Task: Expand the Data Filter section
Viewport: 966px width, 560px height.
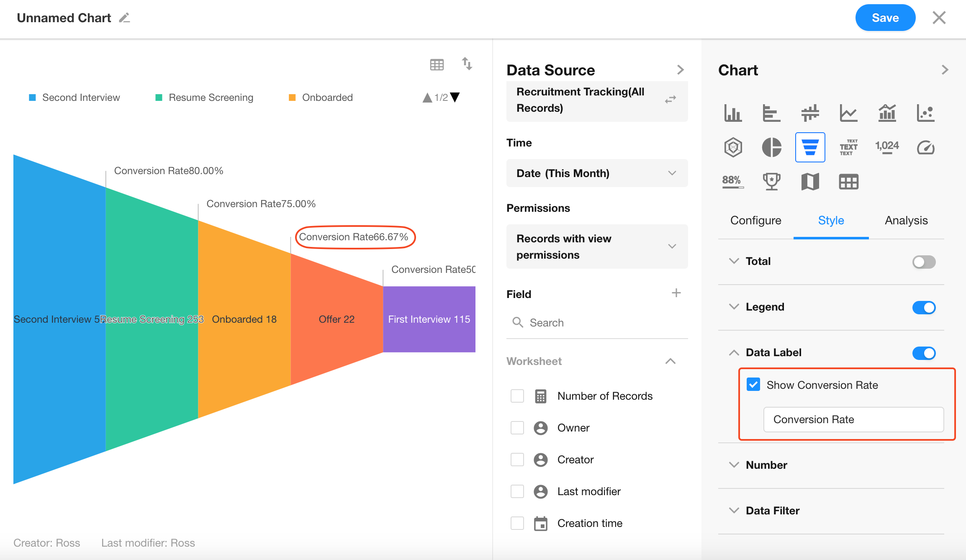Action: pyautogui.click(x=772, y=511)
